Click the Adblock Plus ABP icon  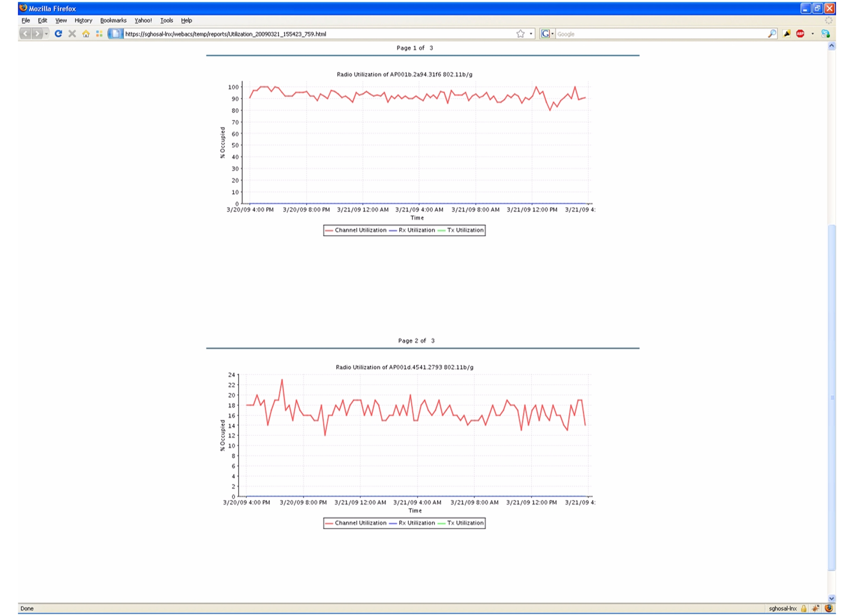[x=800, y=34]
